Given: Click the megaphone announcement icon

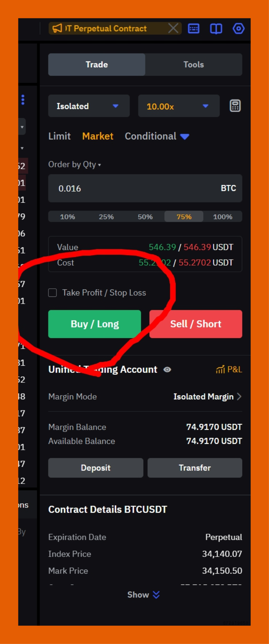Looking at the screenshot, I should 57,28.
